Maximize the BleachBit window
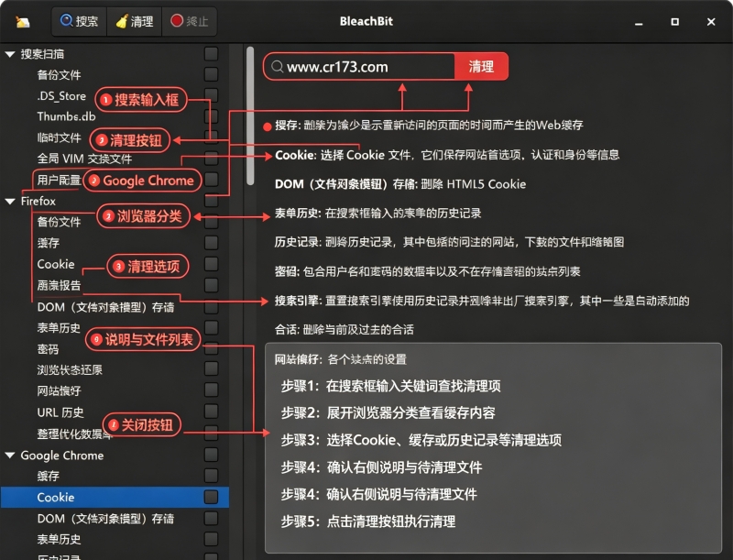Screen dimensions: 733x560 click(674, 21)
